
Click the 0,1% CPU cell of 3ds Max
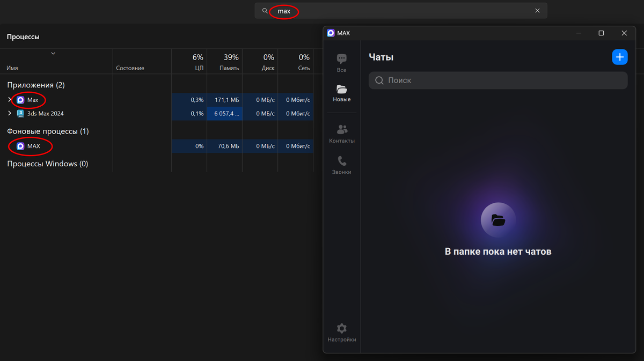point(189,114)
